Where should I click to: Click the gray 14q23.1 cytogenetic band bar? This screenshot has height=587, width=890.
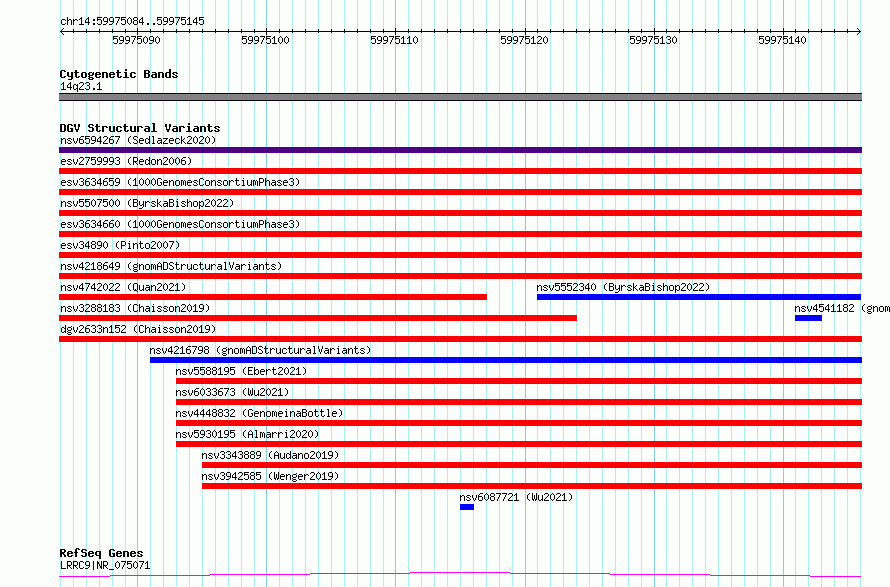tap(460, 97)
